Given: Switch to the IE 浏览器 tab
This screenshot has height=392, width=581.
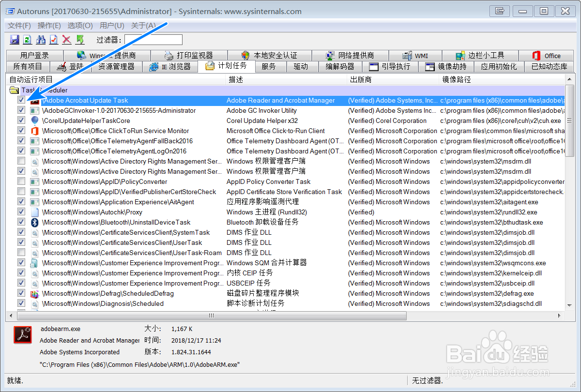Looking at the screenshot, I should pos(170,66).
